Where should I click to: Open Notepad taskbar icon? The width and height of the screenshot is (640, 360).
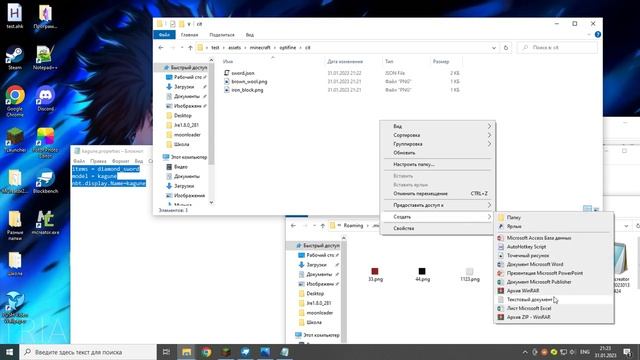click(284, 352)
